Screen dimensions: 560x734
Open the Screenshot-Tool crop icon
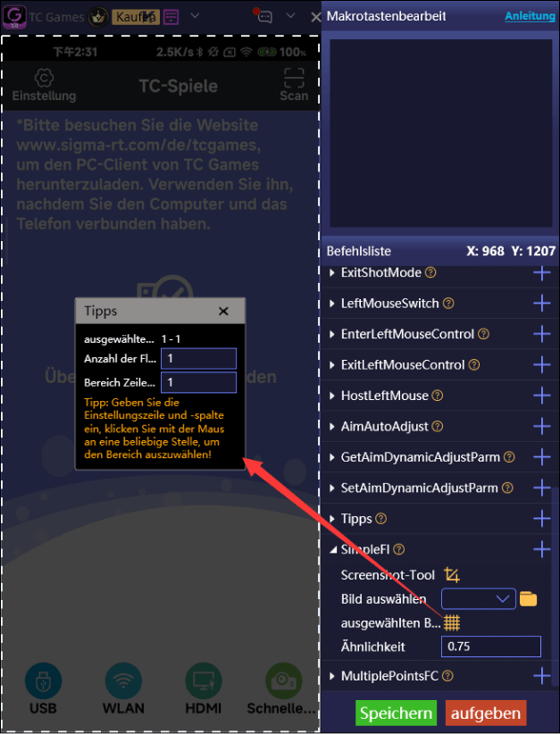point(452,574)
